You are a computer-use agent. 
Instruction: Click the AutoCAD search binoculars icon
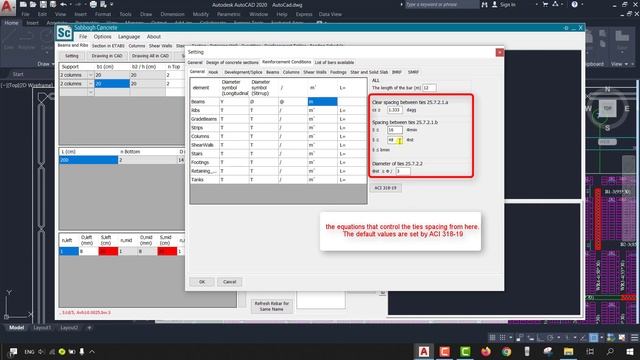484,4
